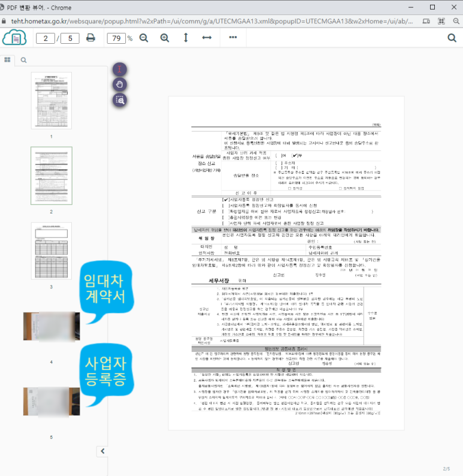Open search using toolbar magnifier on right
Screen dimensions: 463x476
click(452, 38)
